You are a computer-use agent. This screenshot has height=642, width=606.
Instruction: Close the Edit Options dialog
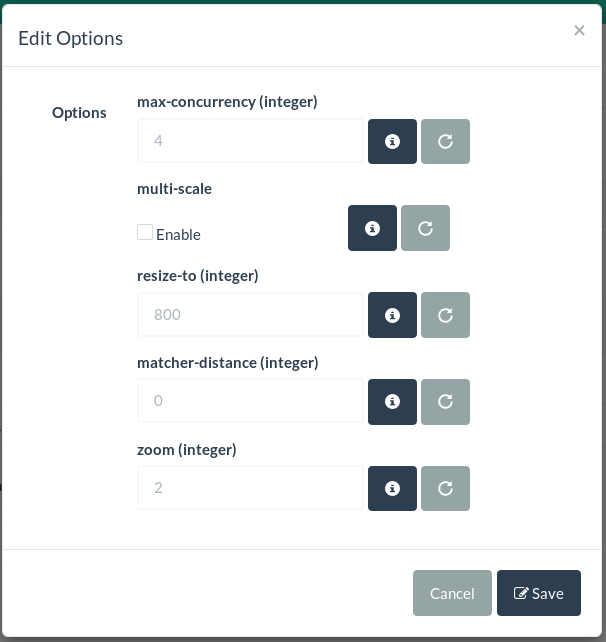coord(579,31)
